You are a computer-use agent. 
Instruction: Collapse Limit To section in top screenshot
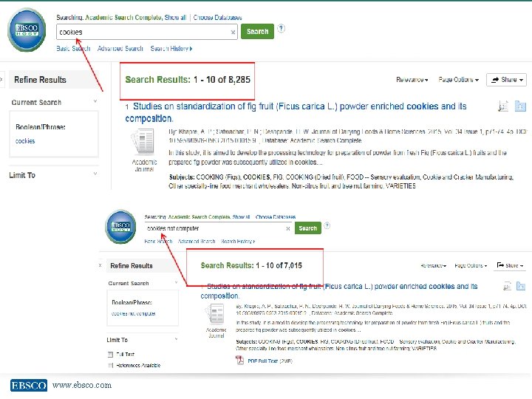(95, 174)
